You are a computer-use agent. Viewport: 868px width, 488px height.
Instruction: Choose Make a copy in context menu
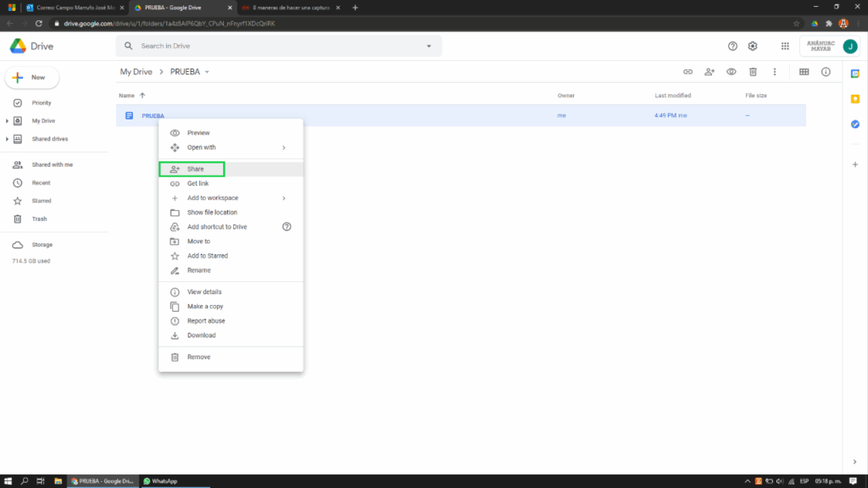[205, 307]
